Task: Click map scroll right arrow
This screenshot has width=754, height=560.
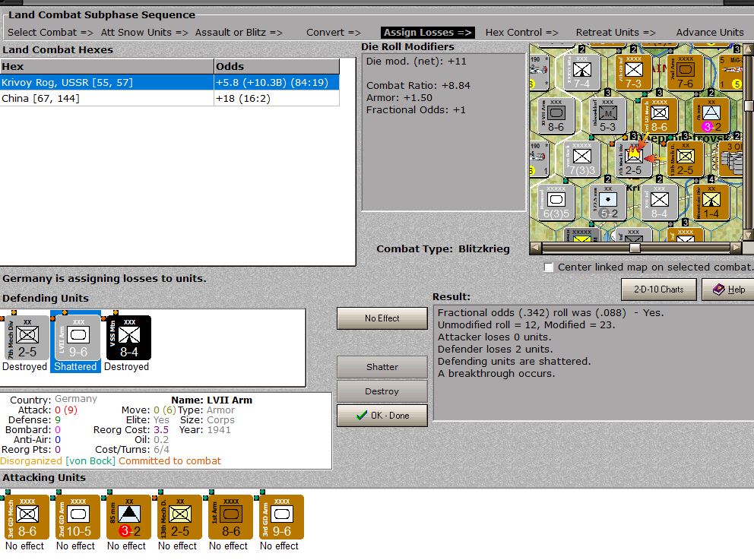Action: coord(737,248)
